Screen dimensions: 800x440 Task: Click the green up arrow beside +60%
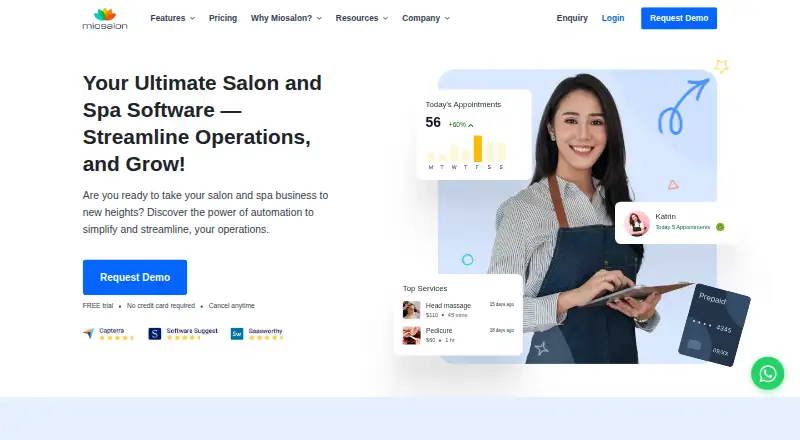(470, 125)
